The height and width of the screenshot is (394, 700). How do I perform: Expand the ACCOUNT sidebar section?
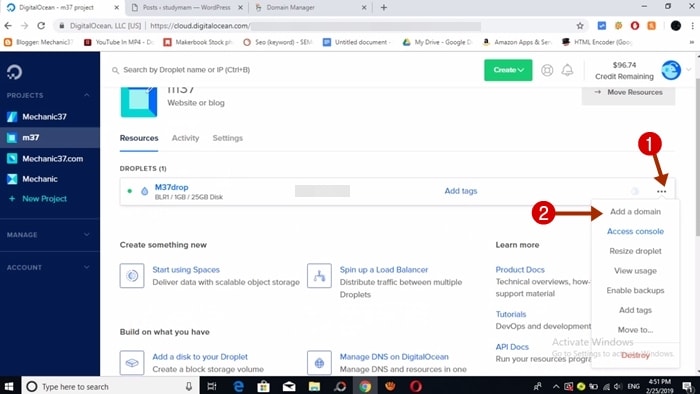87,267
